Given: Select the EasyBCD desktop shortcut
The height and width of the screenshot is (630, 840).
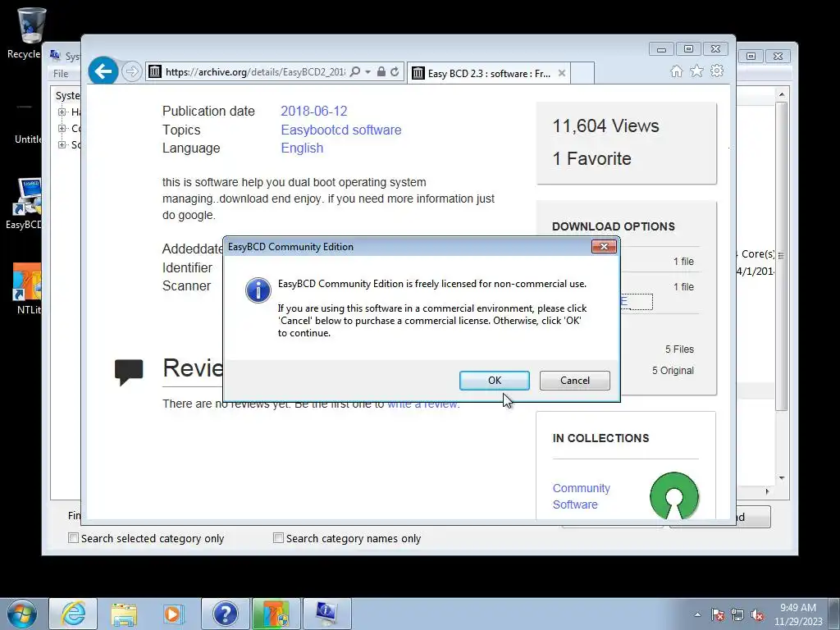Looking at the screenshot, I should click(x=24, y=203).
